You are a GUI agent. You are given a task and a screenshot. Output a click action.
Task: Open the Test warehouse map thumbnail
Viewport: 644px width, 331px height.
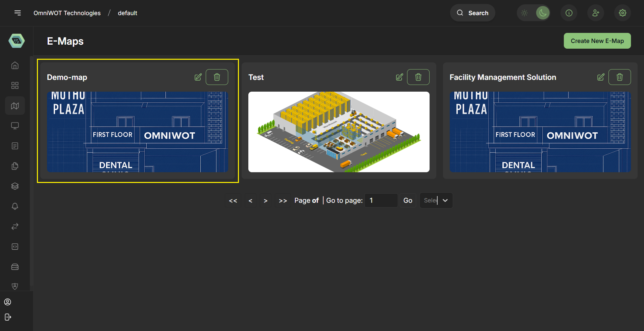(339, 132)
